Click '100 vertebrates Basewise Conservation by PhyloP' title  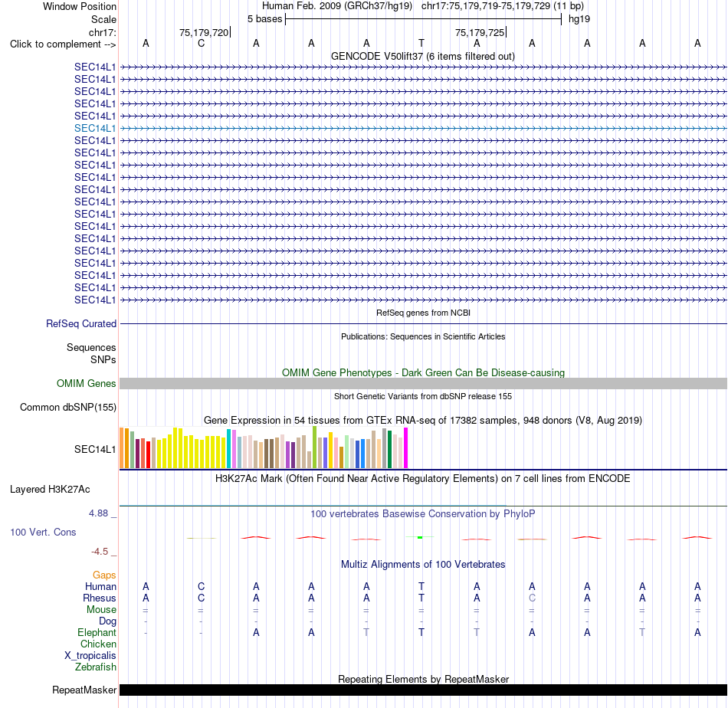tap(422, 514)
